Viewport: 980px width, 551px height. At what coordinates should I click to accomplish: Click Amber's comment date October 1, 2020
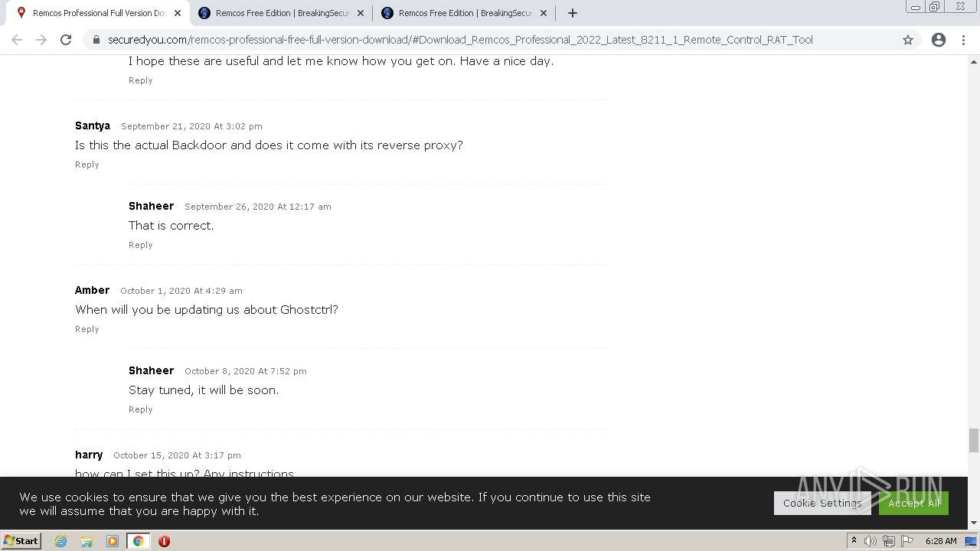pyautogui.click(x=181, y=291)
